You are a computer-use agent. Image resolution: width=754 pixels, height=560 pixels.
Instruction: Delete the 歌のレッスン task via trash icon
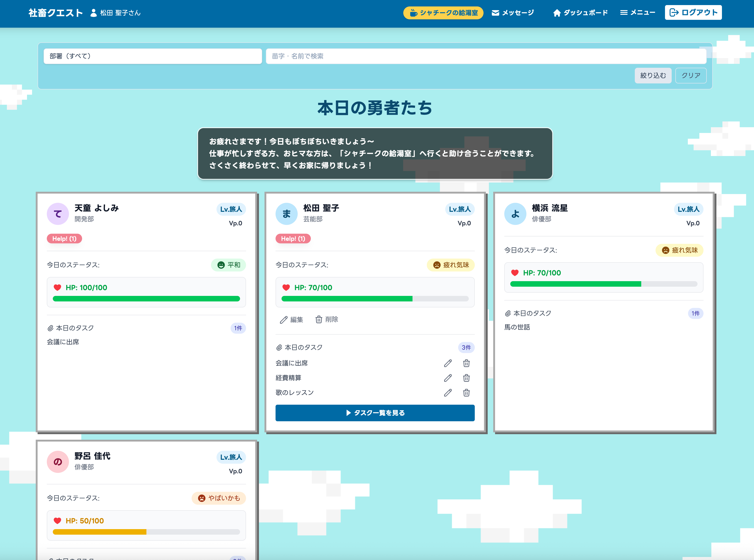coord(466,392)
